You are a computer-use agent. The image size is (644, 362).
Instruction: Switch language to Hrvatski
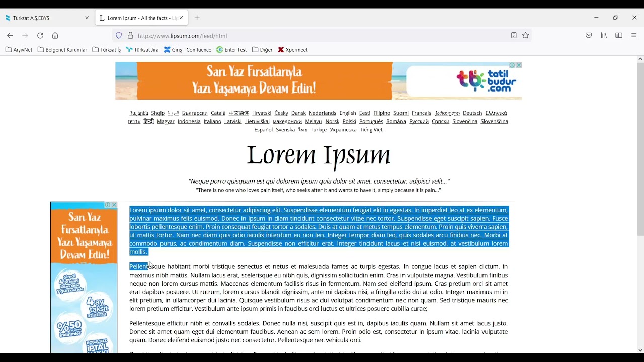[262, 113]
